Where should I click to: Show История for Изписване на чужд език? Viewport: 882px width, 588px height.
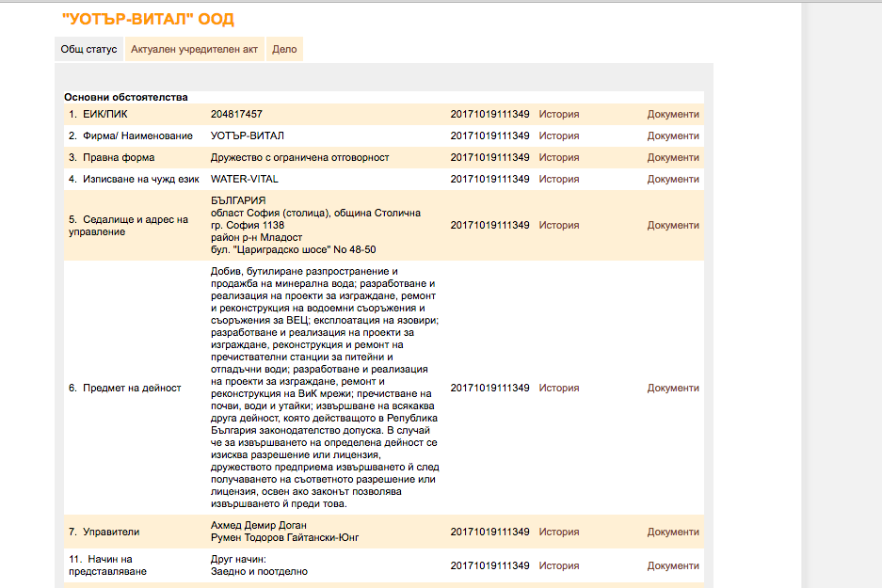tap(559, 179)
